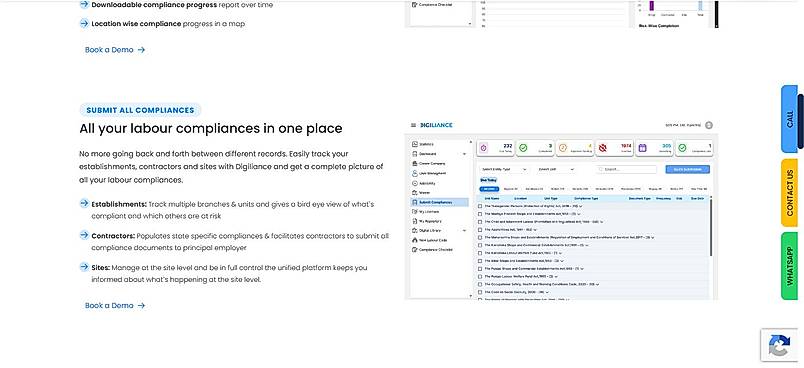Click the Book a Demo link under Sites
This screenshot has height=368, width=804.
(x=115, y=305)
